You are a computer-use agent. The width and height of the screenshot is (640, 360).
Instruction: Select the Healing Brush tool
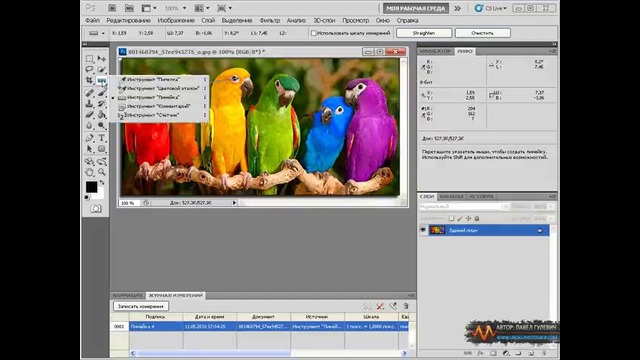pyautogui.click(x=89, y=93)
